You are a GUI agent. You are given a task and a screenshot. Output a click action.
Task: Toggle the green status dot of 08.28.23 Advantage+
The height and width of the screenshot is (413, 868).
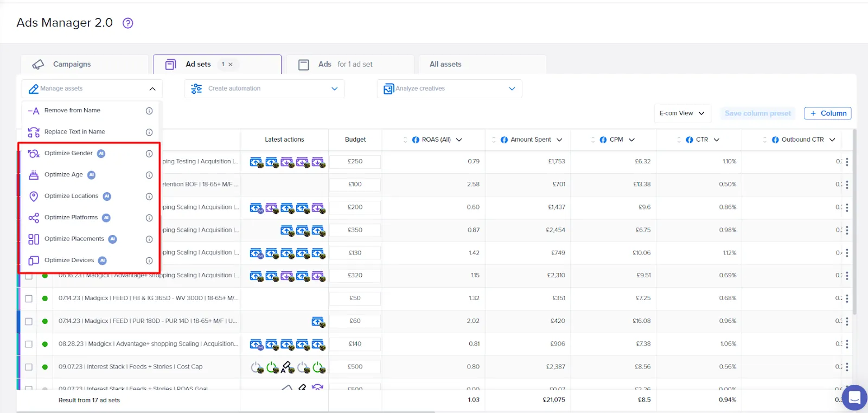[x=45, y=344]
